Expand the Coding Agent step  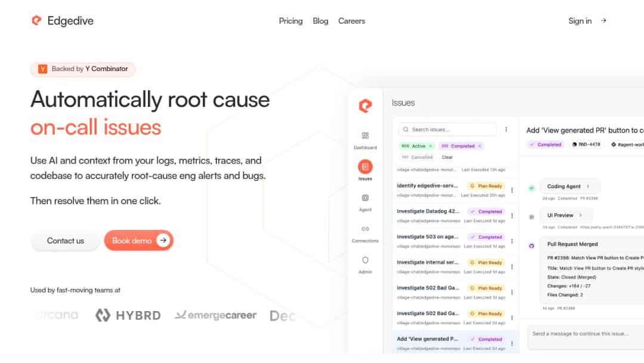tap(569, 186)
